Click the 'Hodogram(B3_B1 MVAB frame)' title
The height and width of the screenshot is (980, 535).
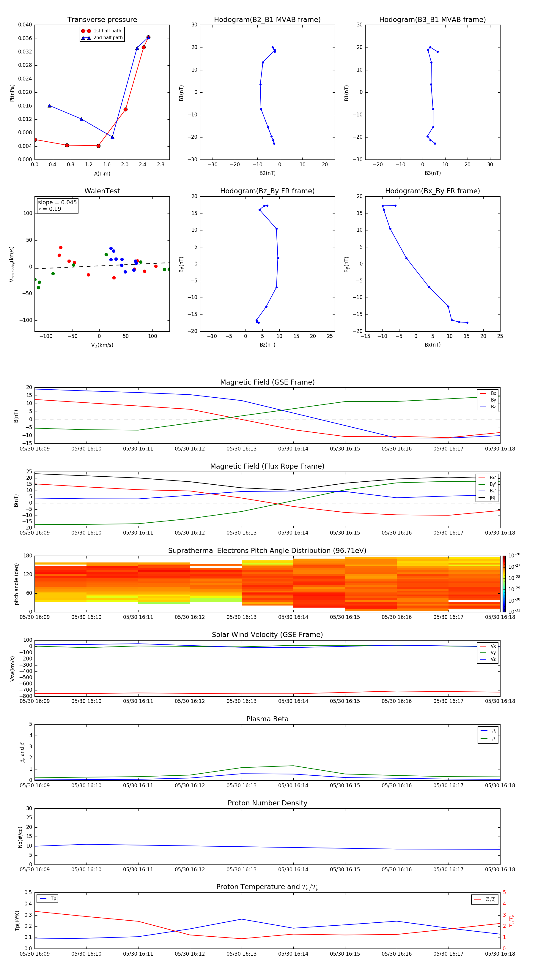pos(432,19)
